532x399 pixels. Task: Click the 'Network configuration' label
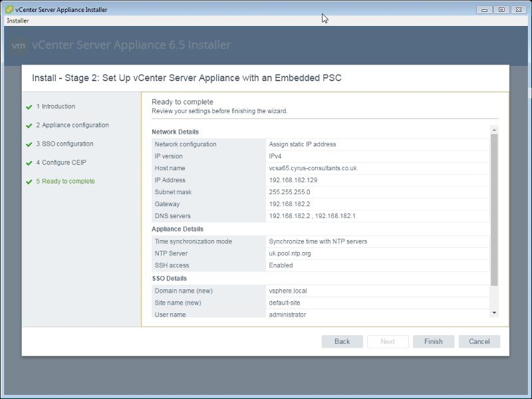(x=186, y=144)
